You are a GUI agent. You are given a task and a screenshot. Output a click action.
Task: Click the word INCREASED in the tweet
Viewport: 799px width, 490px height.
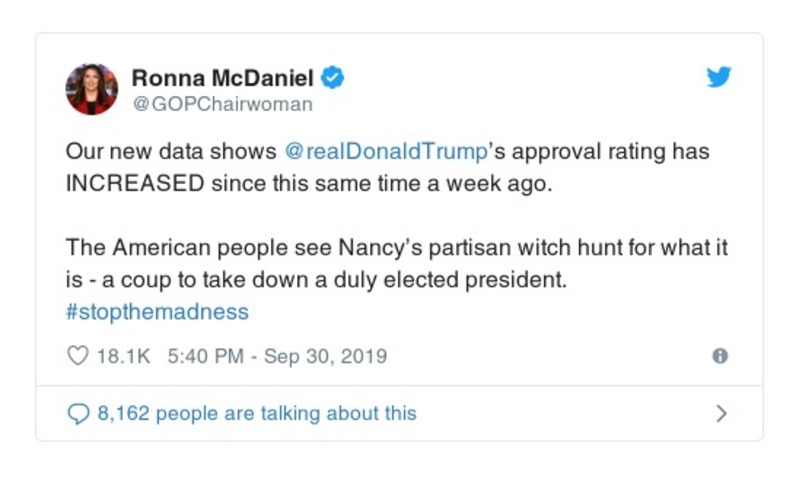coord(135,185)
